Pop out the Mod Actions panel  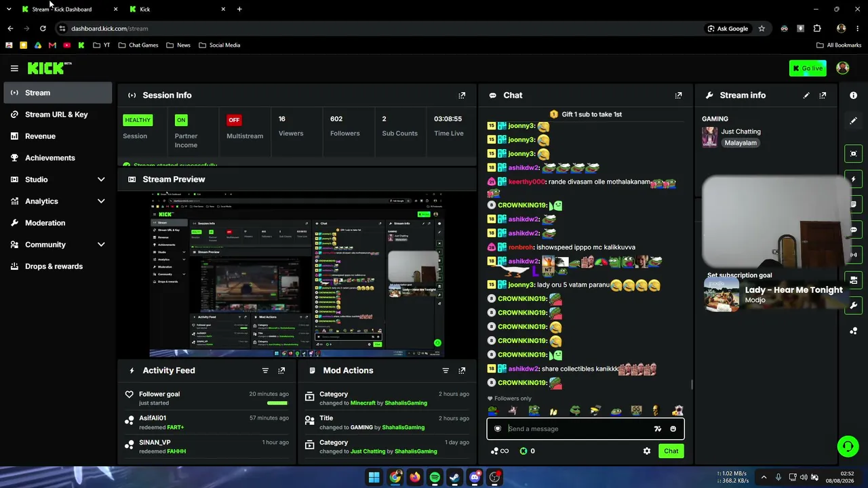462,371
